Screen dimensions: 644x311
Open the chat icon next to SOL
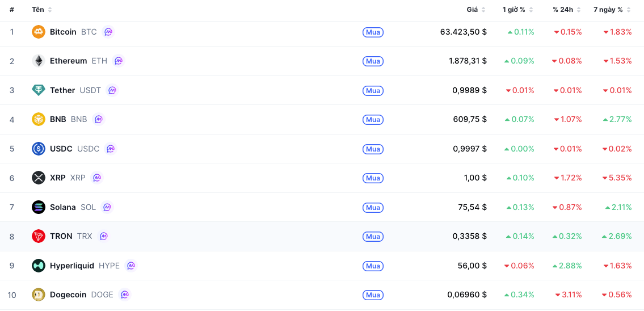[x=107, y=207]
